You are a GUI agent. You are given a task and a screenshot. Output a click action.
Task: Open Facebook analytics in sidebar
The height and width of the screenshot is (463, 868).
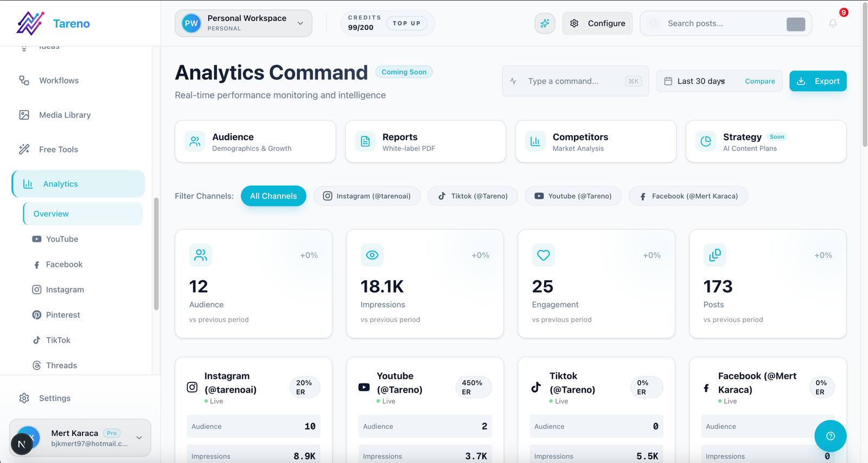click(64, 265)
